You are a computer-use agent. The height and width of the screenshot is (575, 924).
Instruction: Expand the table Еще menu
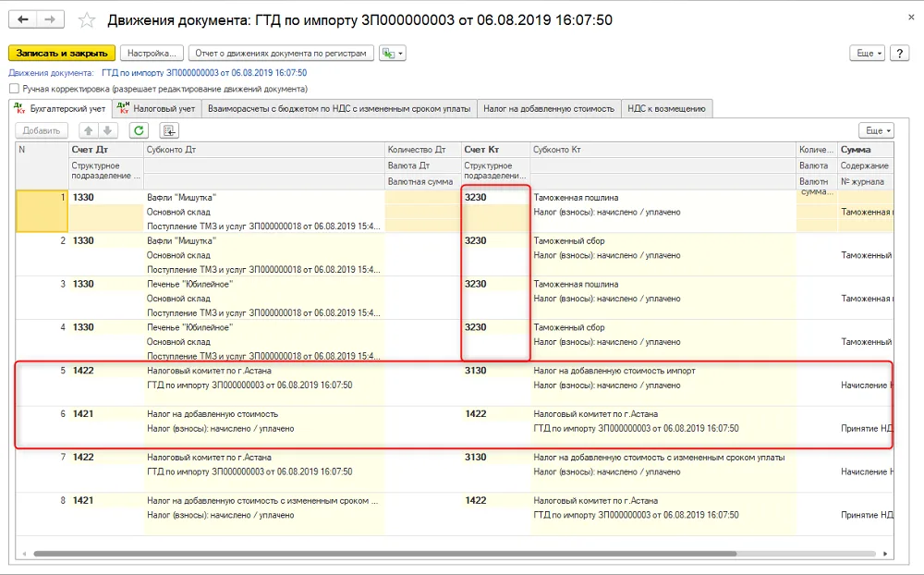[x=876, y=130]
